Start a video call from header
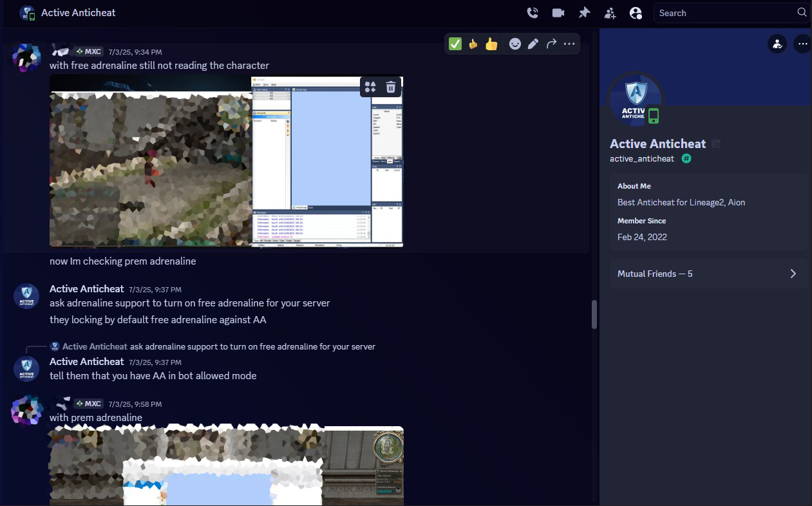This screenshot has height=506, width=812. (x=558, y=13)
